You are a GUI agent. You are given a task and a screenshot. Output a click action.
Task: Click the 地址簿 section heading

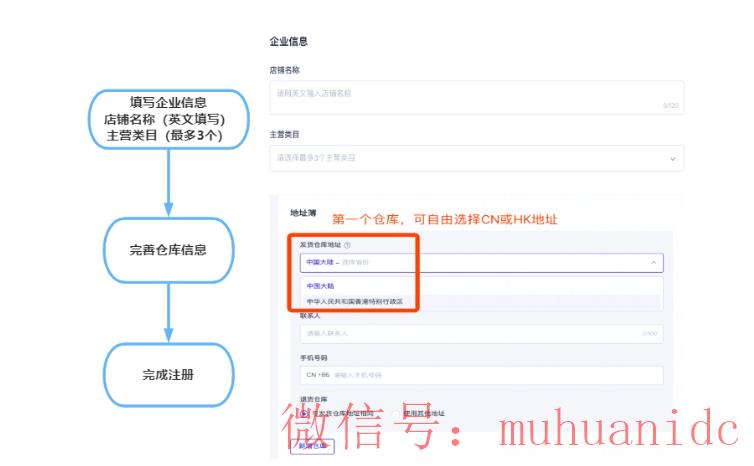coord(302,213)
